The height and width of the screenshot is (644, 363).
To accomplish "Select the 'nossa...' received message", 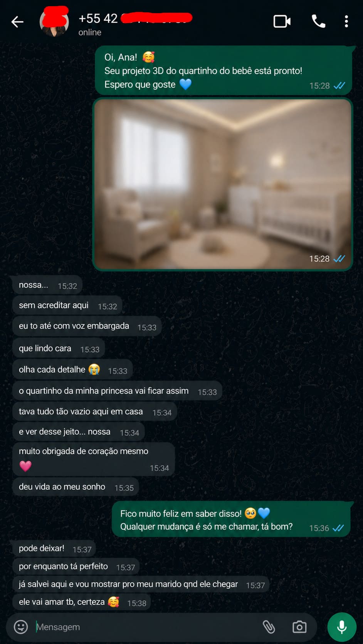I will [47, 285].
